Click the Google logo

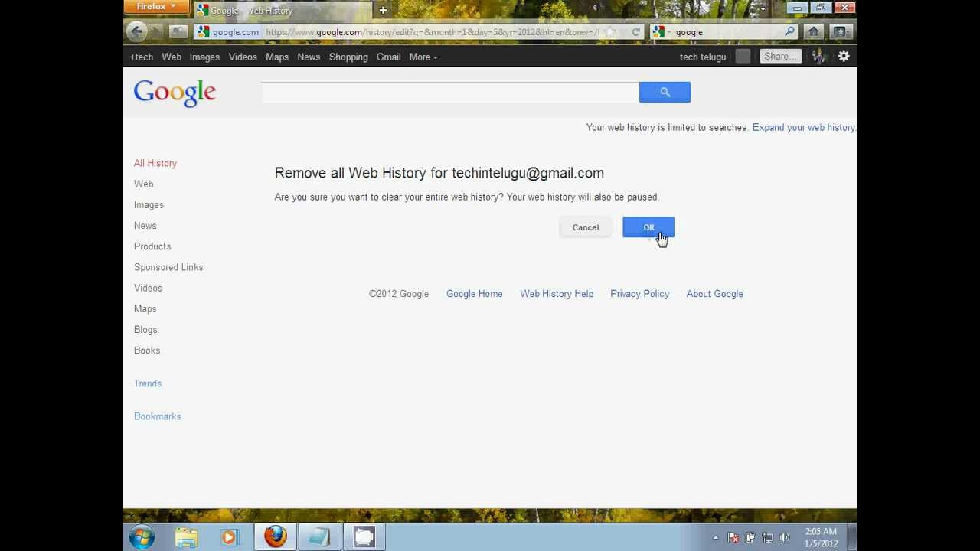pyautogui.click(x=175, y=93)
